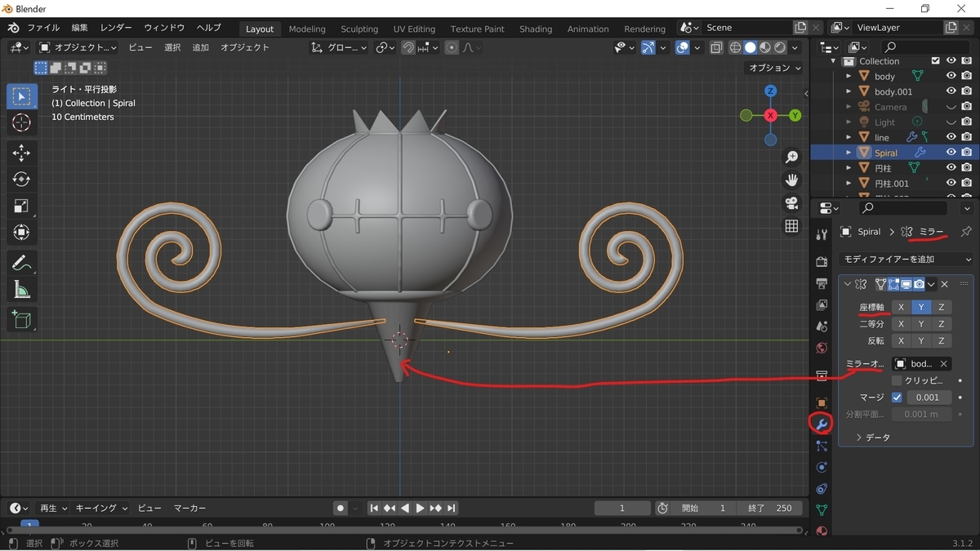Activate the Select Box tool
Screen dimensions: 980x551
[x=22, y=96]
